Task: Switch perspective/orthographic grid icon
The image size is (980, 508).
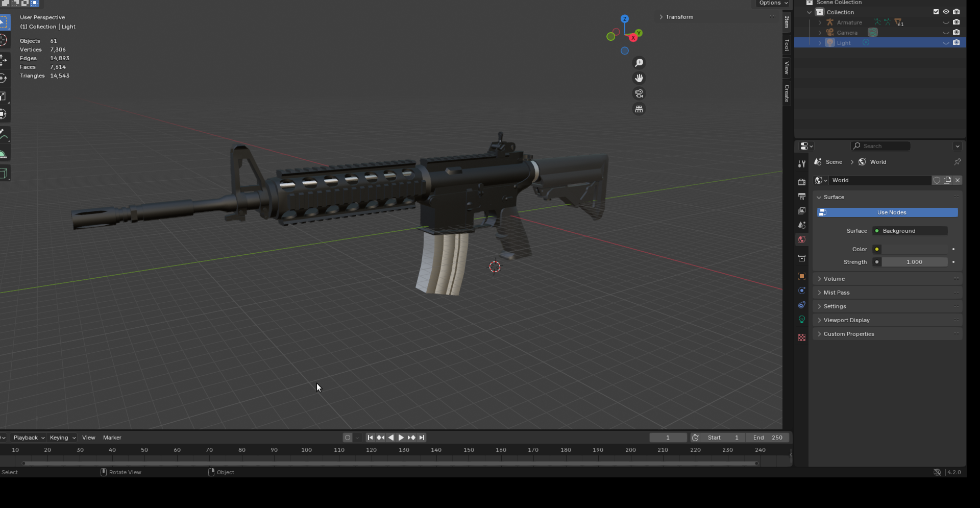Action: (x=639, y=109)
